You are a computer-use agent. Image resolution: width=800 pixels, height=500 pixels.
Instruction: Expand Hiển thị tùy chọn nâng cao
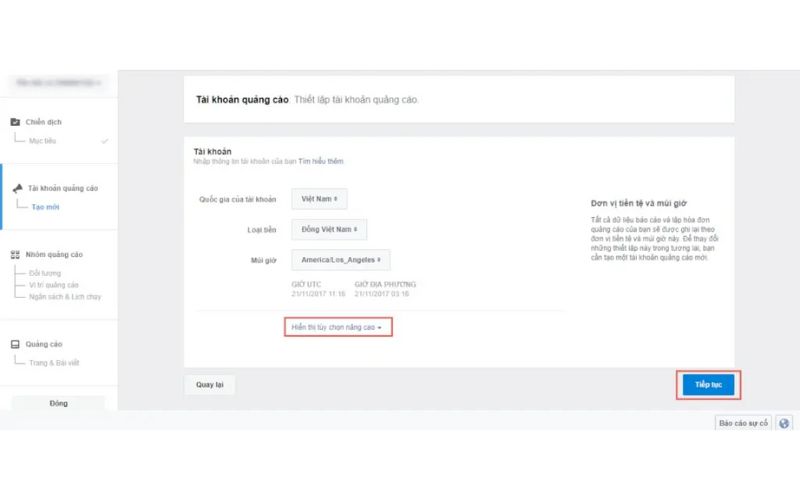[338, 327]
